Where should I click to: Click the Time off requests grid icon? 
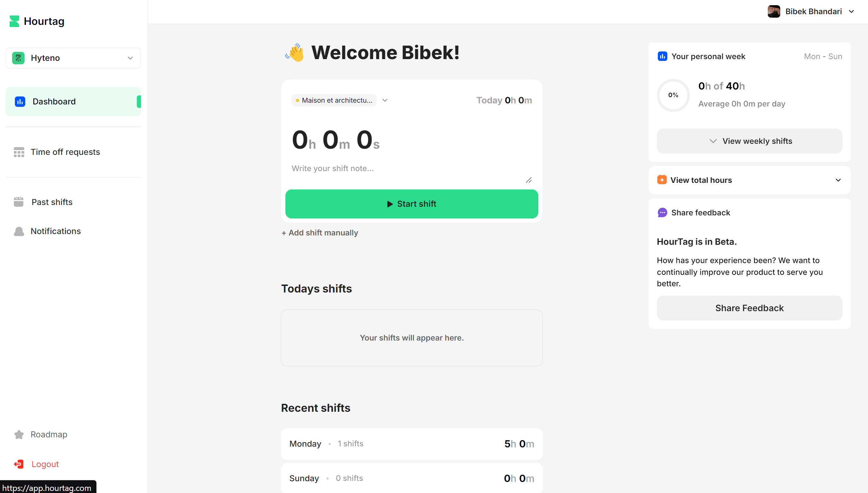tap(19, 152)
